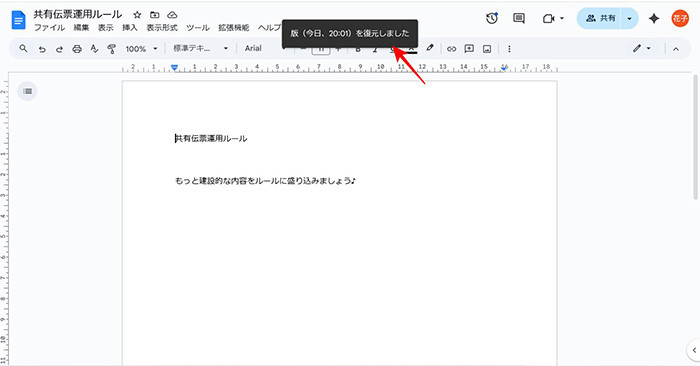
Task: Click the insert link icon
Action: click(451, 49)
